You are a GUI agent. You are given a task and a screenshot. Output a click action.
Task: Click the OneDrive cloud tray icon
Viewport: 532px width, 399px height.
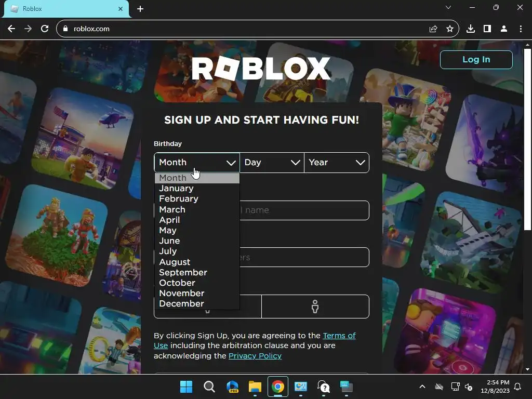click(440, 387)
